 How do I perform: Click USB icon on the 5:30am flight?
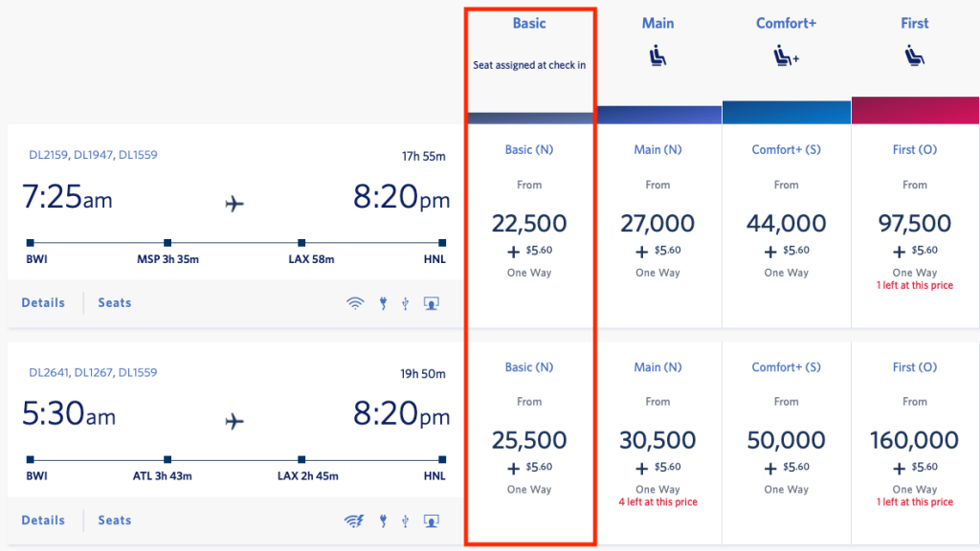point(406,521)
